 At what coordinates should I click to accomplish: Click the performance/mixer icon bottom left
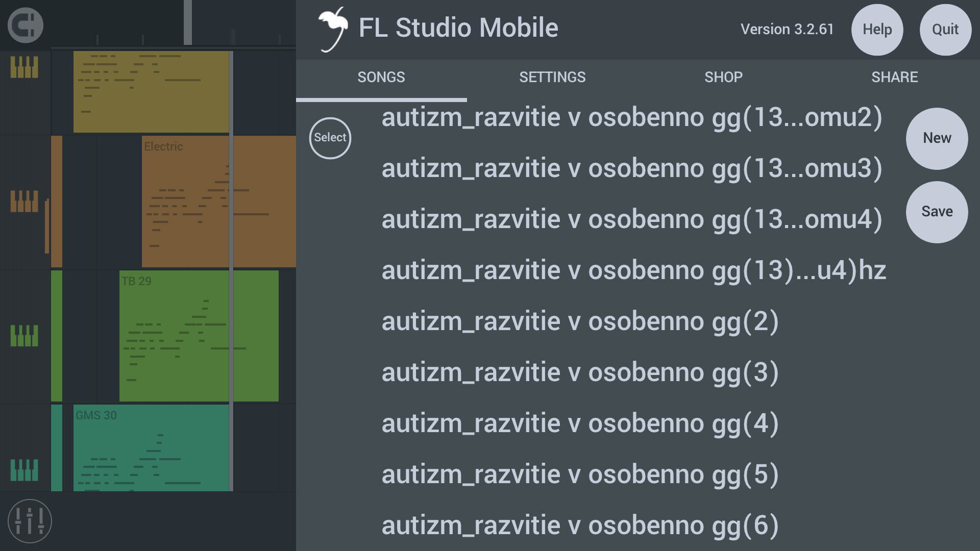(x=30, y=521)
